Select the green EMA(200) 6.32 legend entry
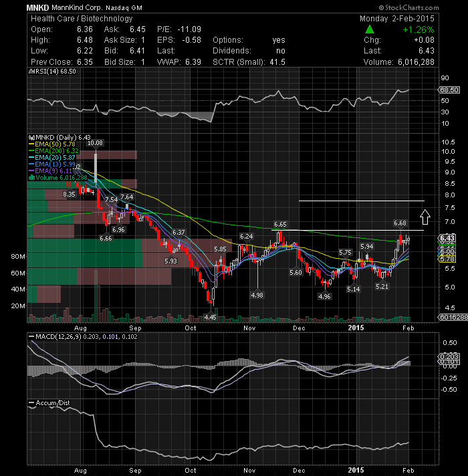The height and width of the screenshot is (476, 468). tap(53, 151)
